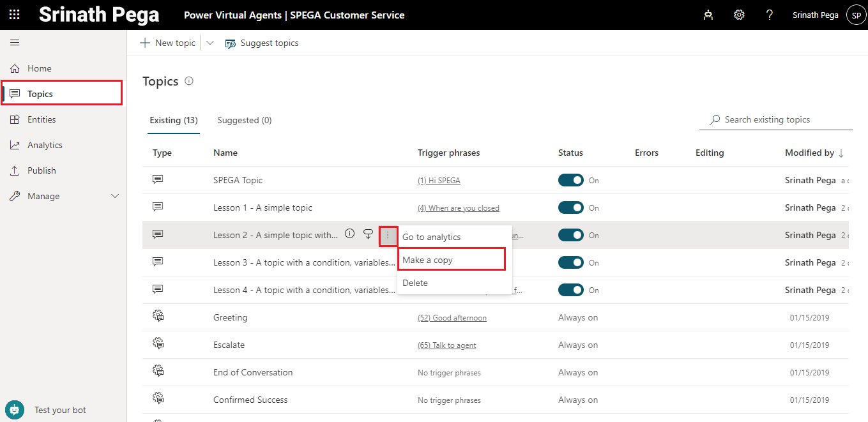Click the SP account avatar
Screen dimensions: 868x422
(856, 15)
